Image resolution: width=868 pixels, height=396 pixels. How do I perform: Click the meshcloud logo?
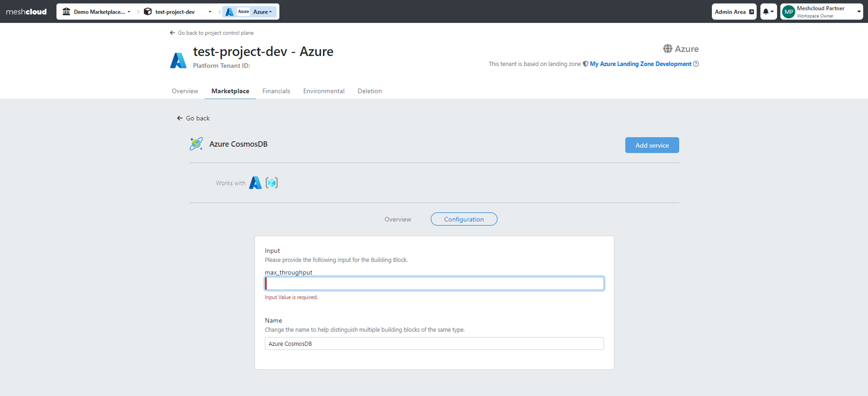click(26, 12)
